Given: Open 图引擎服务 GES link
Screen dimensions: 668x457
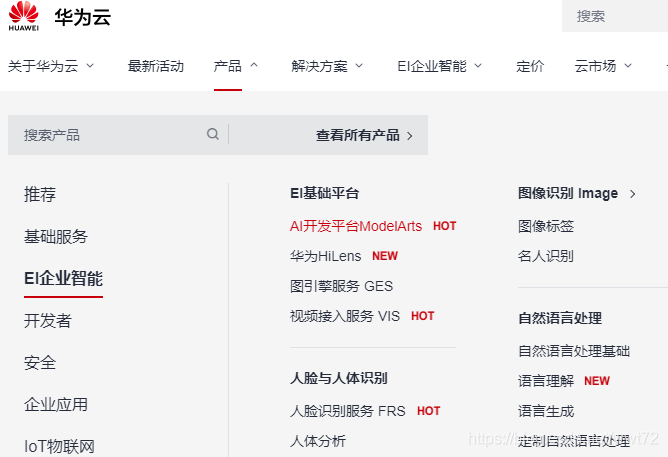Looking at the screenshot, I should pyautogui.click(x=341, y=286).
